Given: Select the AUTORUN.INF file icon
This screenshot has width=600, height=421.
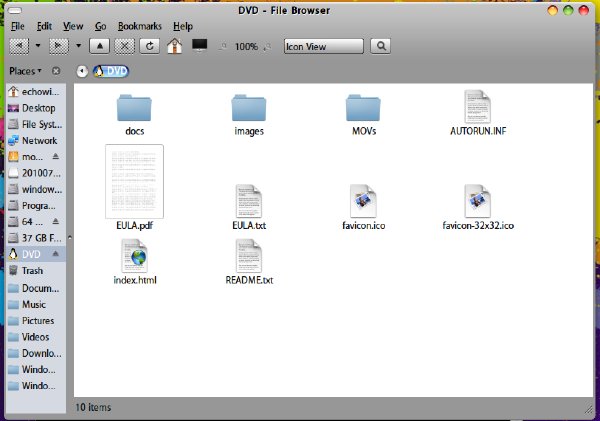Looking at the screenshot, I should (x=478, y=107).
